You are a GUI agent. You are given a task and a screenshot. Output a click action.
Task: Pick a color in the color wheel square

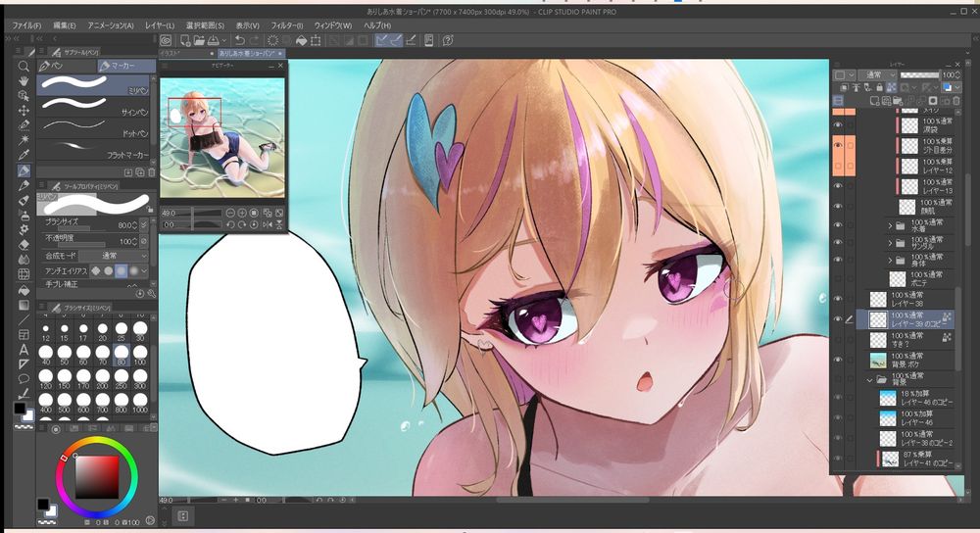97,477
